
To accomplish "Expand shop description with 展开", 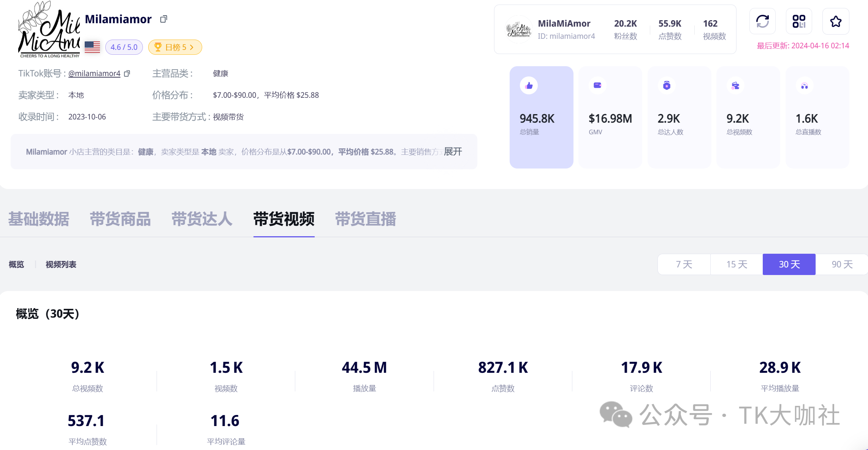I will point(453,152).
